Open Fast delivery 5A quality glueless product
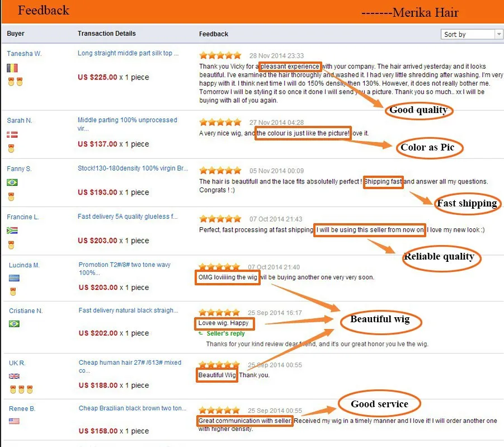The width and height of the screenshot is (504, 447). click(x=128, y=217)
